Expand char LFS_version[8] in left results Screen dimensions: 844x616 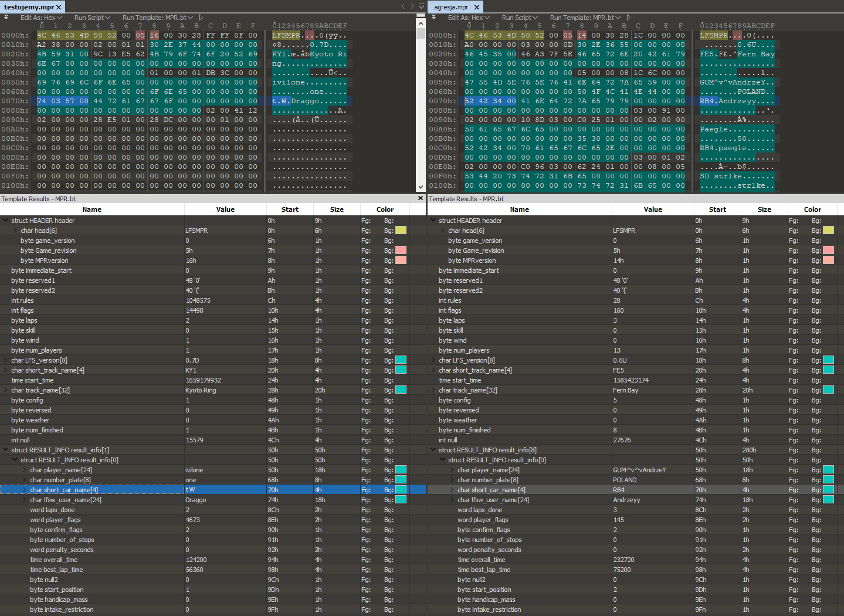[x=6, y=360]
